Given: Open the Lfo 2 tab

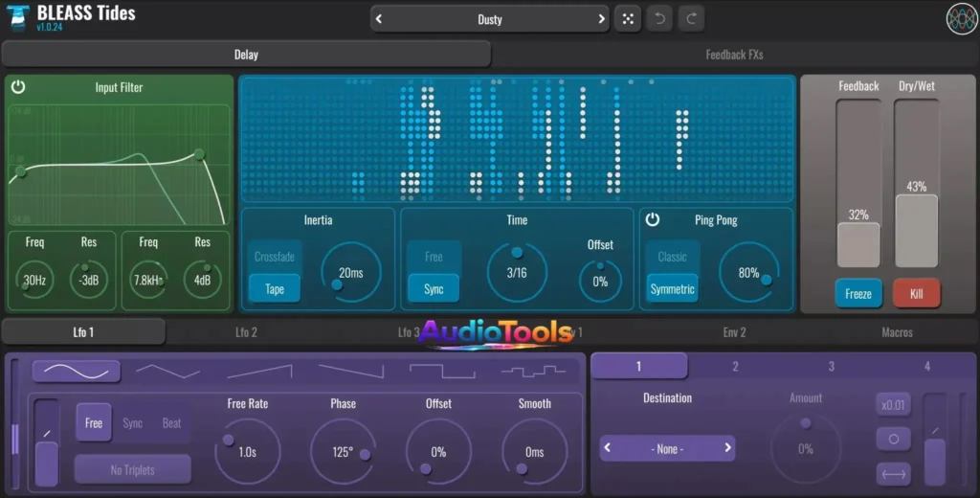Looking at the screenshot, I should click(246, 332).
